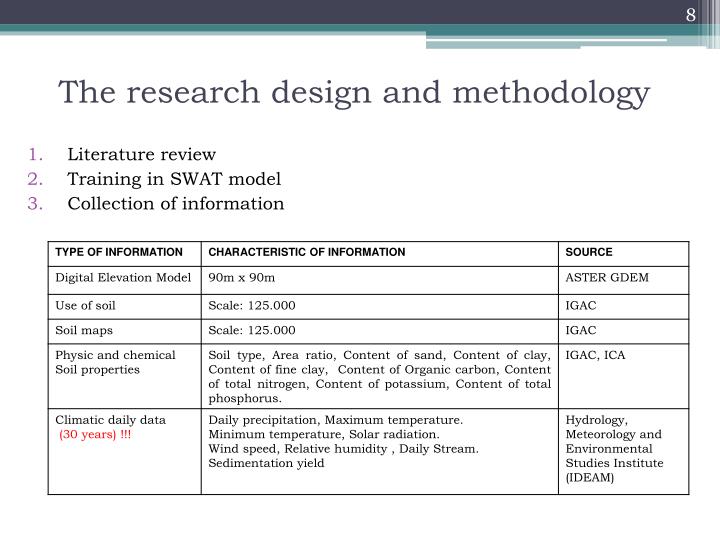The image size is (720, 540).
Task: Click list number '3.' beside Collection of information
Action: pyautogui.click(x=35, y=204)
